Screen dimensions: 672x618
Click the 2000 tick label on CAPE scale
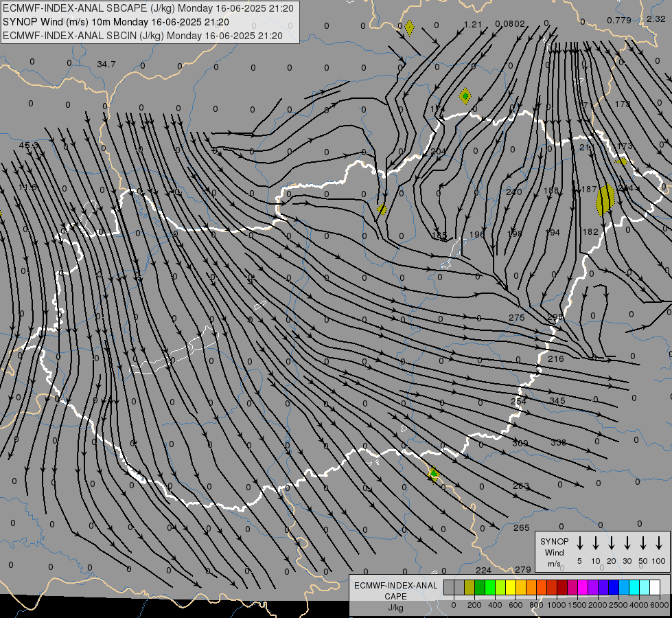(597, 605)
